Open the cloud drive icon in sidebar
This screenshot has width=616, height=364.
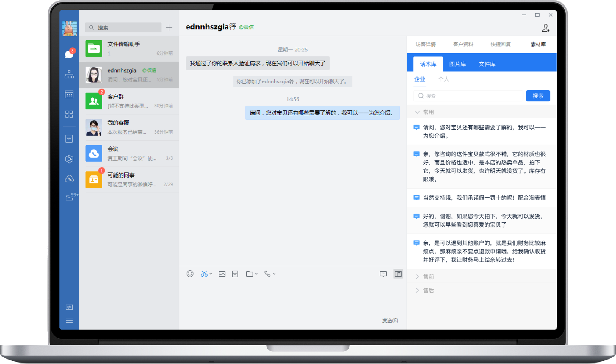tap(69, 179)
